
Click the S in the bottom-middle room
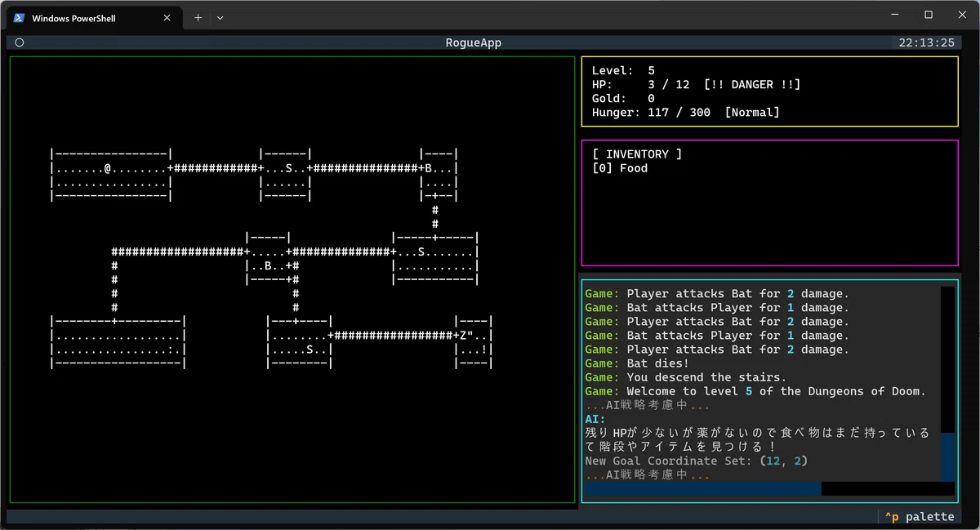click(309, 349)
